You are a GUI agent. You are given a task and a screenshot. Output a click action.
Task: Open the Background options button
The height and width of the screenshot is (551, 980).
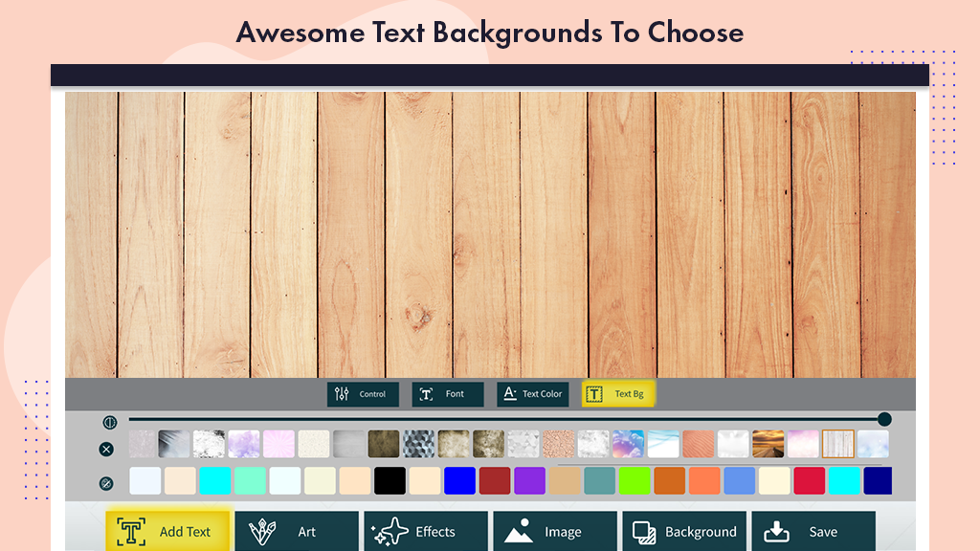point(684,532)
